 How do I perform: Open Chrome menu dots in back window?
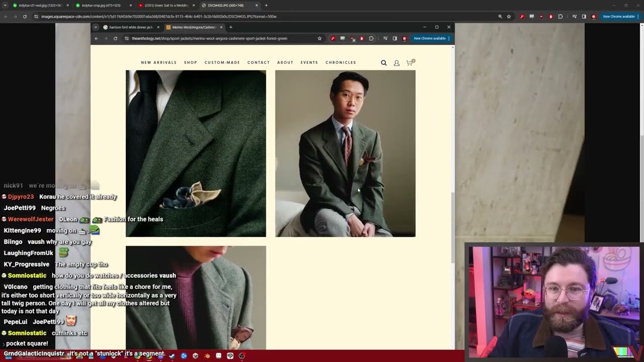(639, 17)
